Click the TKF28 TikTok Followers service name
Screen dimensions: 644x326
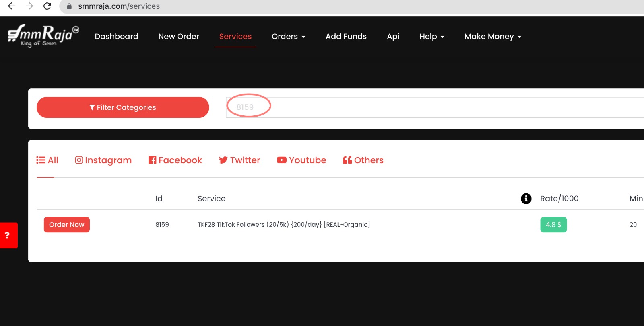pos(284,225)
